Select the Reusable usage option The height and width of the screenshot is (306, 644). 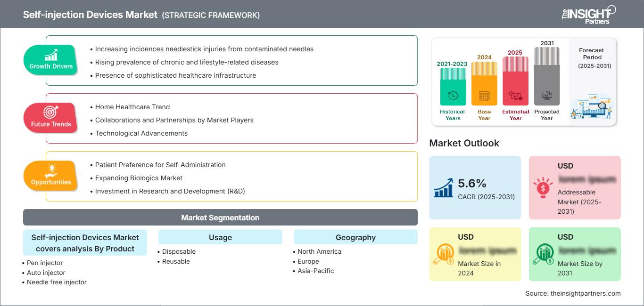(176, 261)
